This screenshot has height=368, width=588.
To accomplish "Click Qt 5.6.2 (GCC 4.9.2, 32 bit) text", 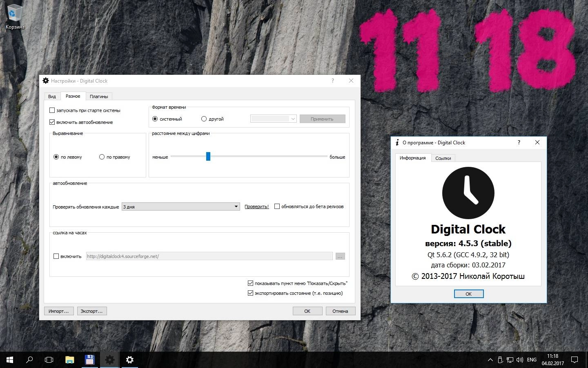I will pyautogui.click(x=468, y=255).
